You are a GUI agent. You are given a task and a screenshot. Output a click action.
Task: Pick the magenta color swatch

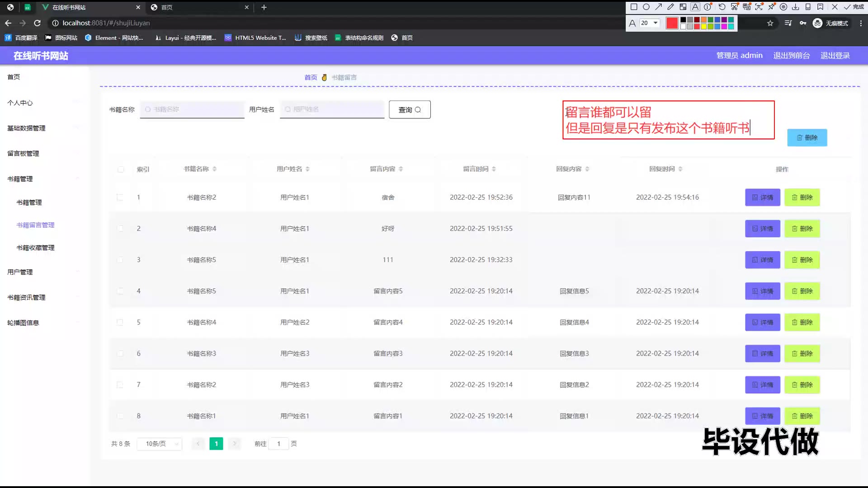tap(724, 27)
